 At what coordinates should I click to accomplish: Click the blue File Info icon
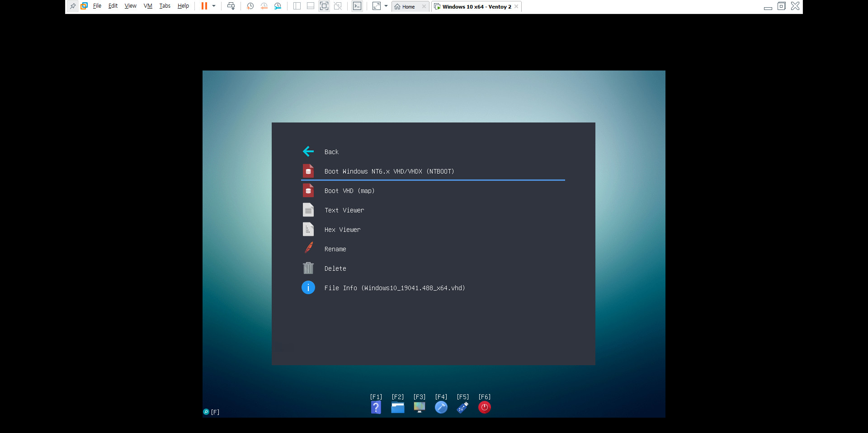click(x=308, y=287)
